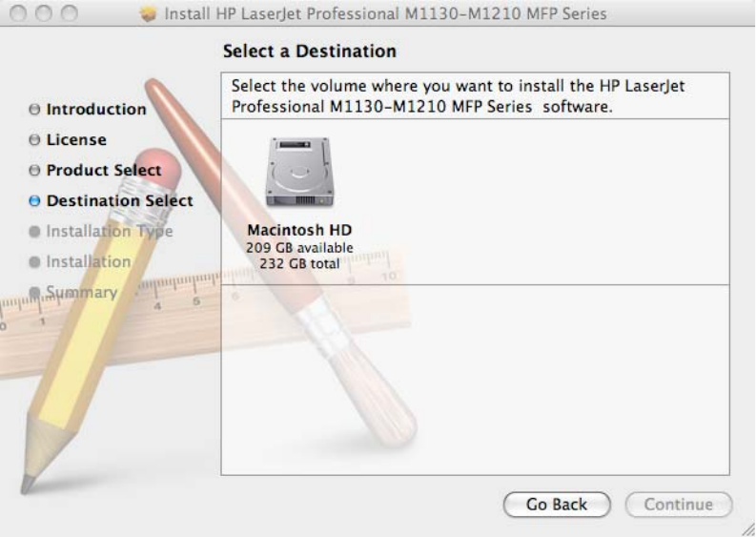Click the Introduction step in sidebar
Viewport: 756px width, 537px height.
pos(96,109)
